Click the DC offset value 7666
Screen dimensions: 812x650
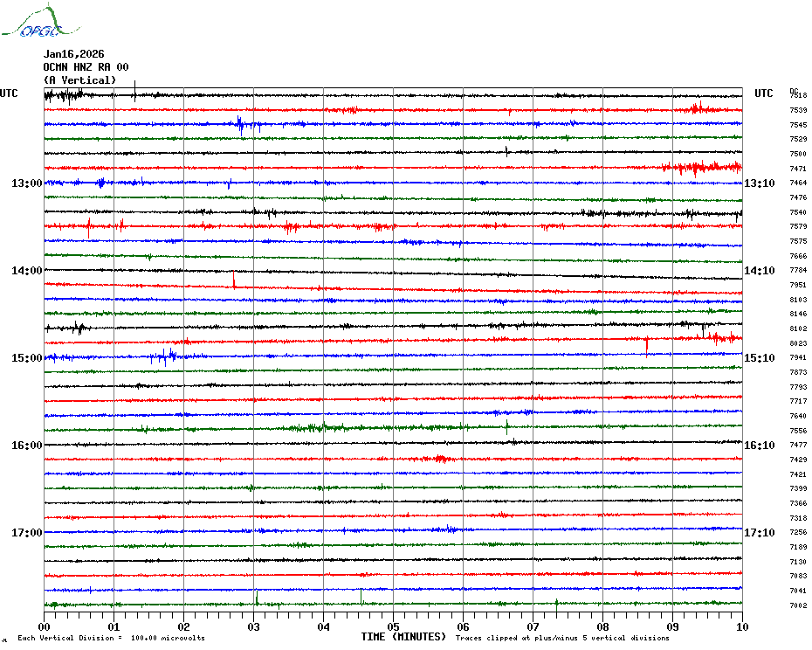click(798, 256)
